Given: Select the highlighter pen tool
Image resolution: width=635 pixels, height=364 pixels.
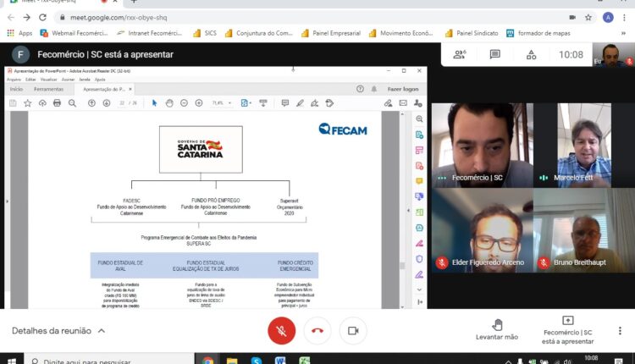Looking at the screenshot, I should click(x=300, y=103).
